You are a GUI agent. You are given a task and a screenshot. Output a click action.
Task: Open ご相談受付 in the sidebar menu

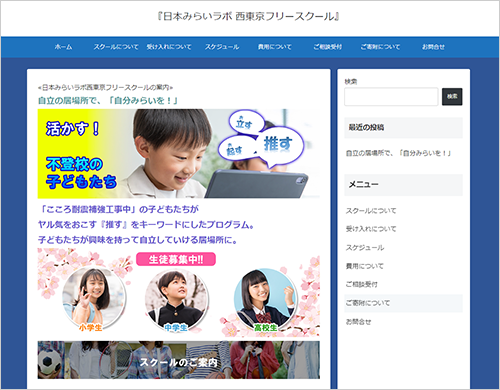tap(362, 284)
